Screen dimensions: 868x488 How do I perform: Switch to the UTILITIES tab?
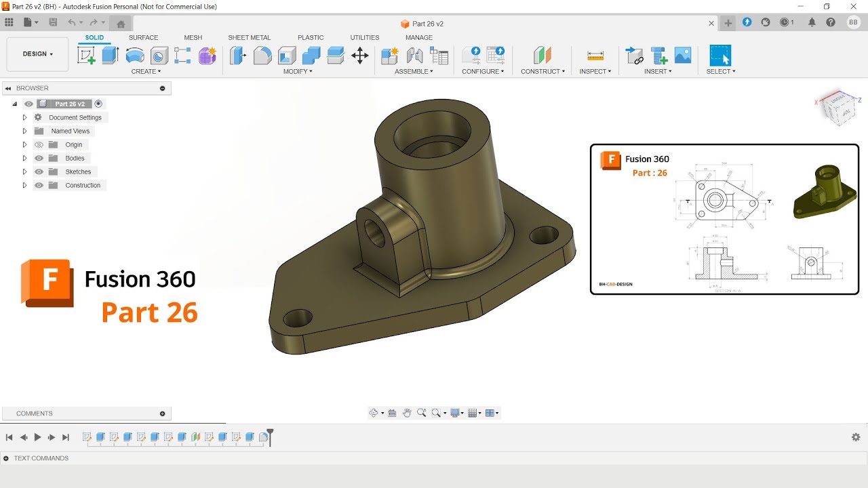[x=364, y=37]
